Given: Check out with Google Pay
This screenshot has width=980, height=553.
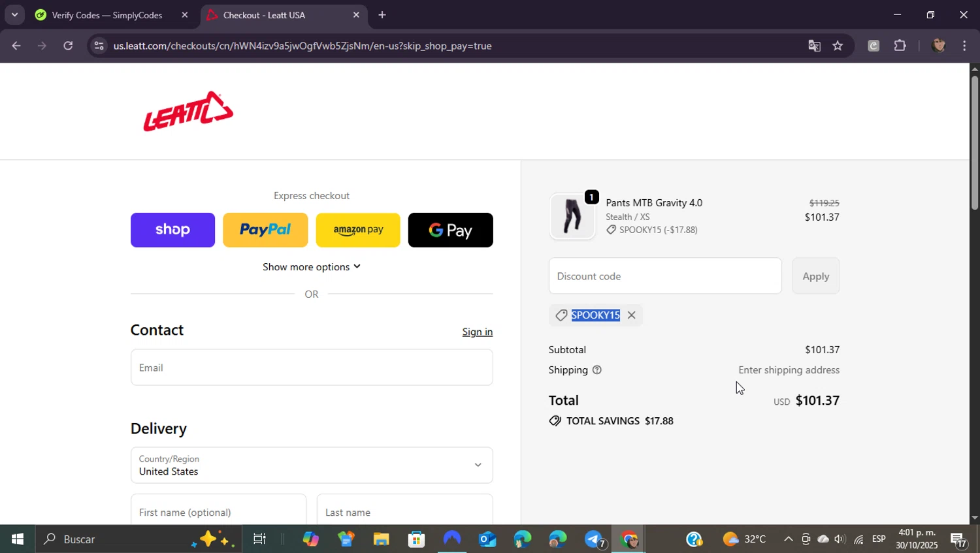Looking at the screenshot, I should pos(451,230).
